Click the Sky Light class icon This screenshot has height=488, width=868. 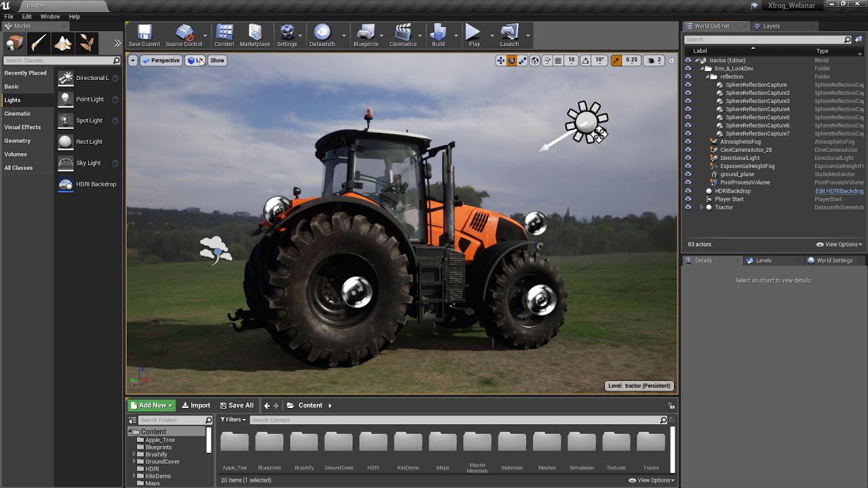(x=65, y=163)
